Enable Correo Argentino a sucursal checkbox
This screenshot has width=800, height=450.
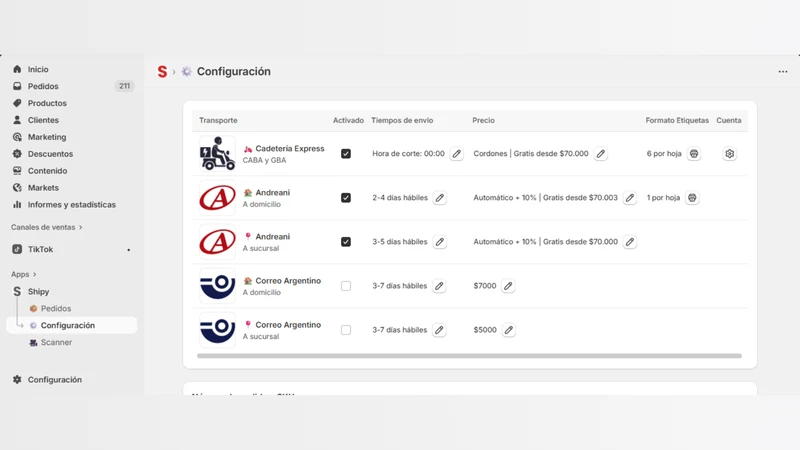(346, 330)
